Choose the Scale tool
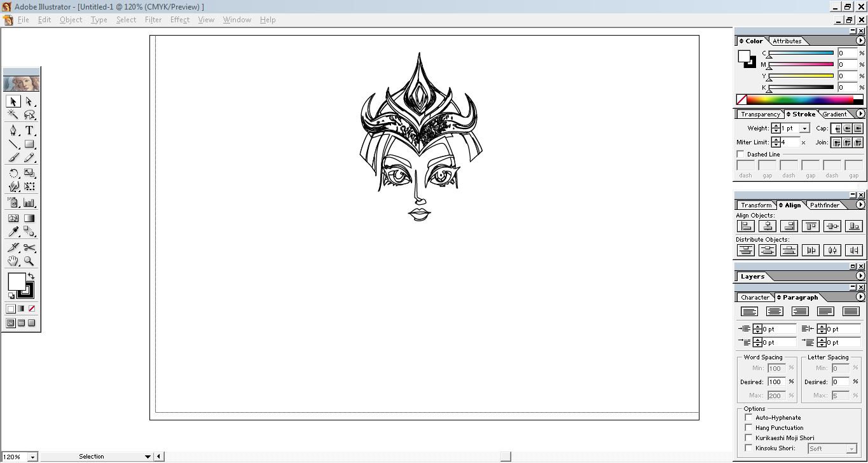This screenshot has width=868, height=463. (x=29, y=173)
